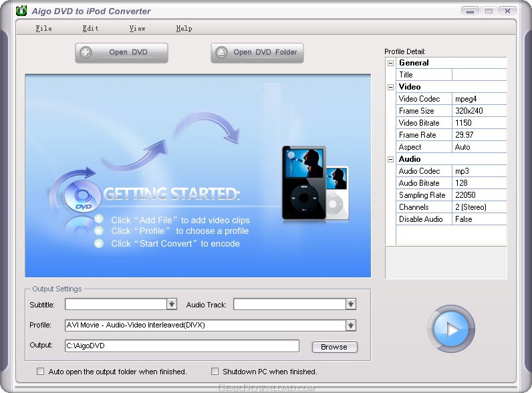Collapse the Audio section
Screen dimensions: 532x393
pyautogui.click(x=390, y=159)
